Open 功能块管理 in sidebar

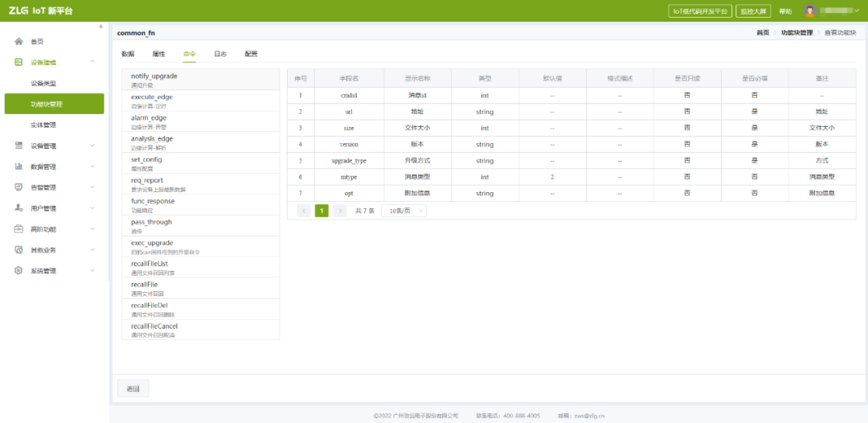coord(55,104)
